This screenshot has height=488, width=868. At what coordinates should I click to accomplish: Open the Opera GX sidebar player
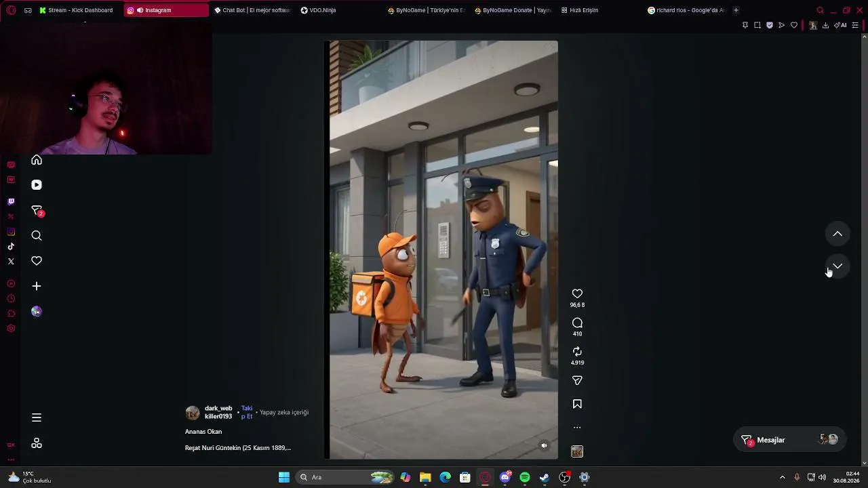click(11, 283)
